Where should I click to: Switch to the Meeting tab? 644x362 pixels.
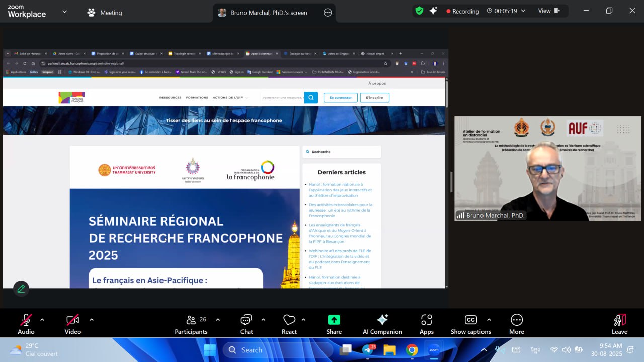pos(105,13)
